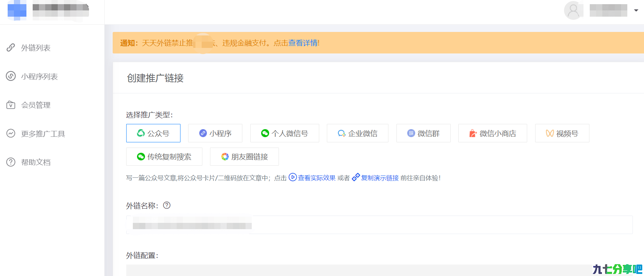Open the 查看实际效果 link
Image resolution: width=644 pixels, height=276 pixels.
click(x=317, y=178)
